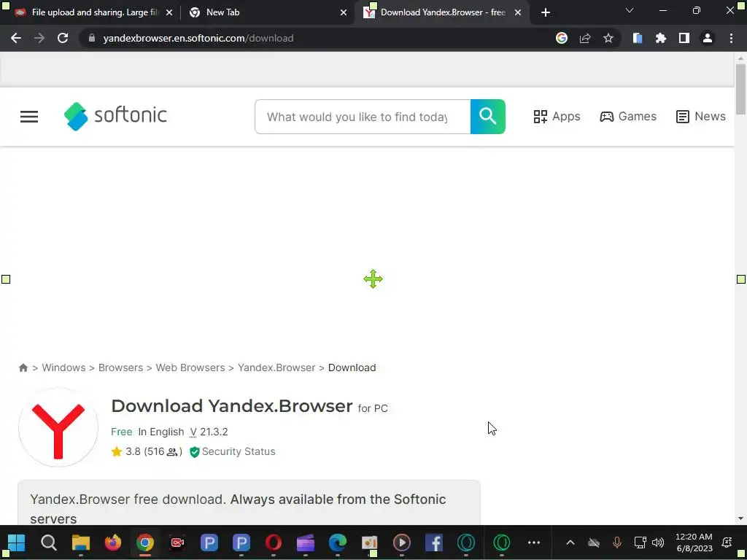Open Microsoft Edge from taskbar

coord(337,542)
